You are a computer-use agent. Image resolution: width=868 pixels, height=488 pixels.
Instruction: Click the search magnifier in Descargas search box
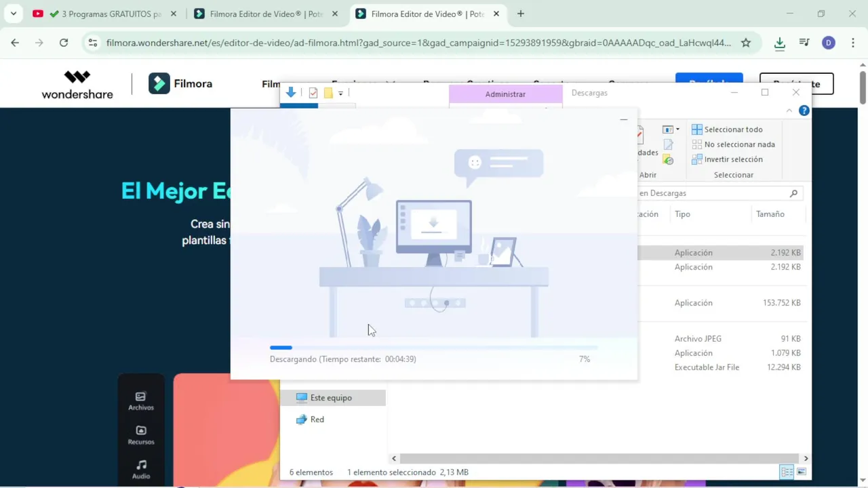(x=793, y=193)
